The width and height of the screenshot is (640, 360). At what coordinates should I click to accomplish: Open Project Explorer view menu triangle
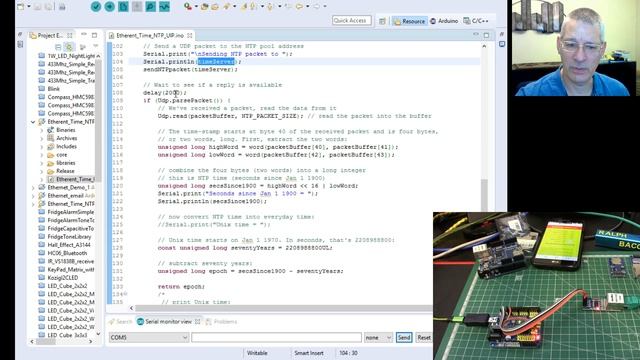[x=96, y=47]
